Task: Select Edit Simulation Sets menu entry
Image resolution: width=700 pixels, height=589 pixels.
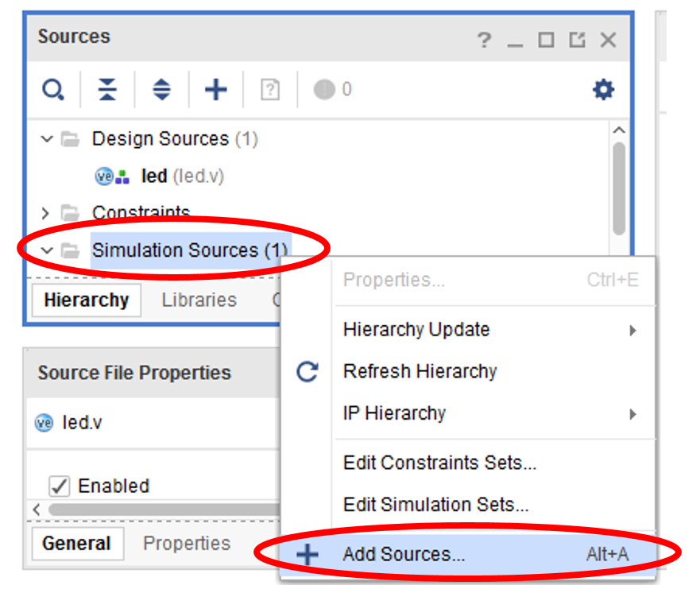Action: point(435,505)
